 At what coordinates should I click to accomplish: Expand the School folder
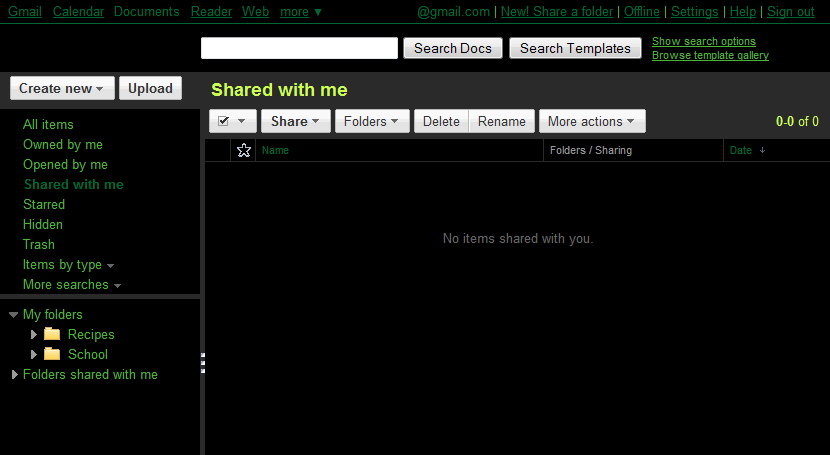tap(33, 354)
